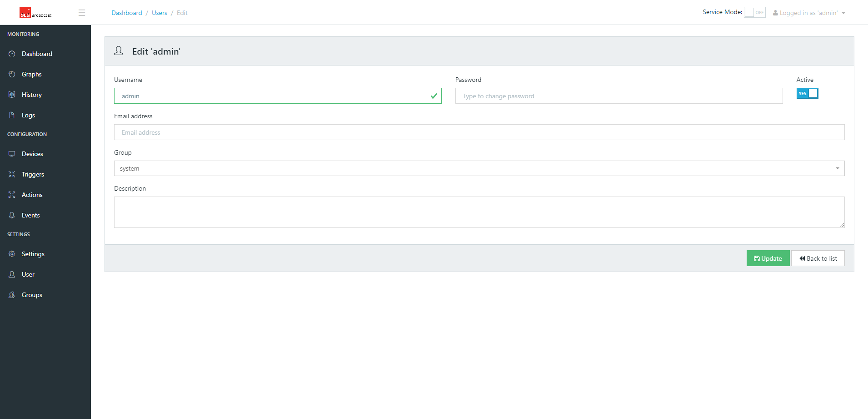This screenshot has height=419, width=868.
Task: Click the Events bell icon
Action: (12, 215)
